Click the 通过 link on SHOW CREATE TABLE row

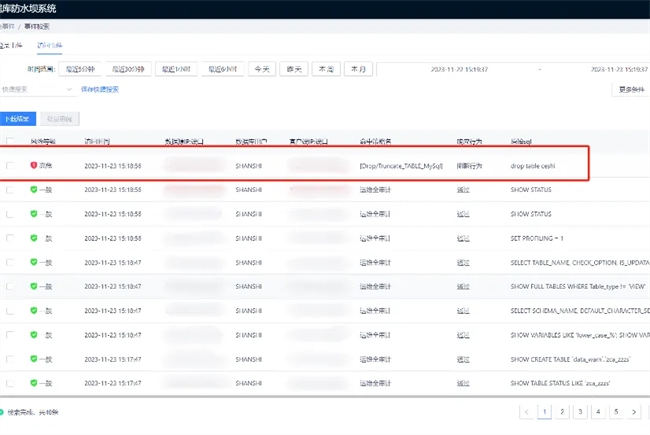pyautogui.click(x=463, y=359)
